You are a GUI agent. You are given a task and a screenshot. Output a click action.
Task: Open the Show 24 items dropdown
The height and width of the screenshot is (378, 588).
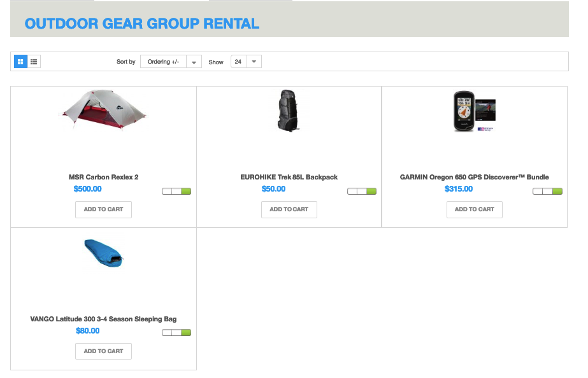click(x=246, y=62)
